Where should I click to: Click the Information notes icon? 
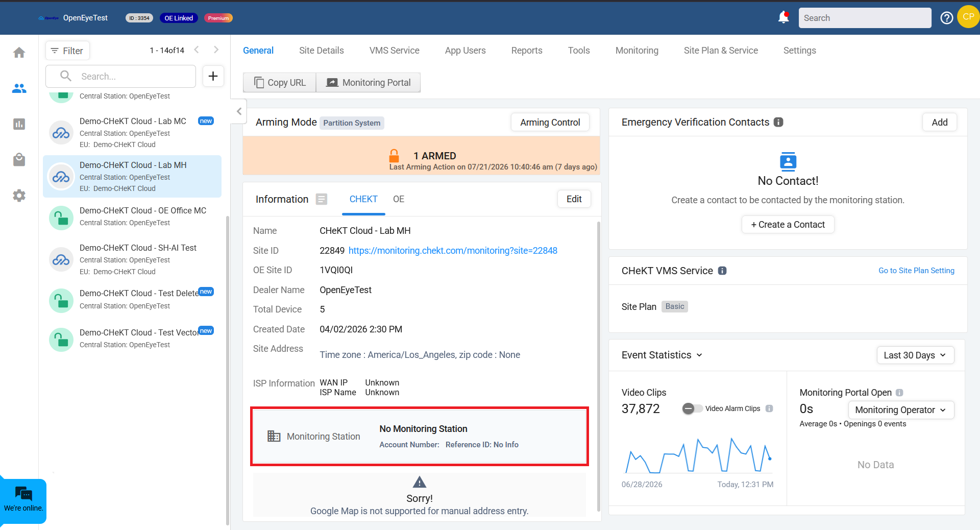pyautogui.click(x=322, y=199)
